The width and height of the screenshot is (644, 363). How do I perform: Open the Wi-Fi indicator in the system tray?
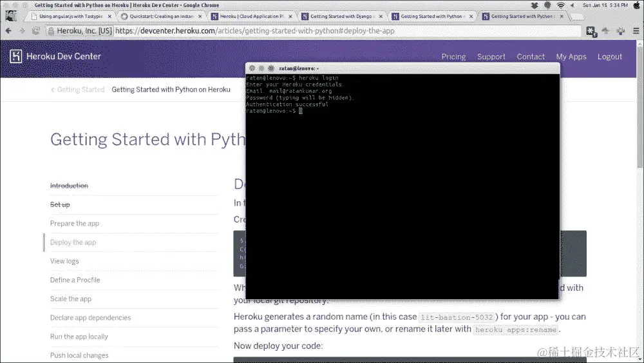(x=561, y=5)
